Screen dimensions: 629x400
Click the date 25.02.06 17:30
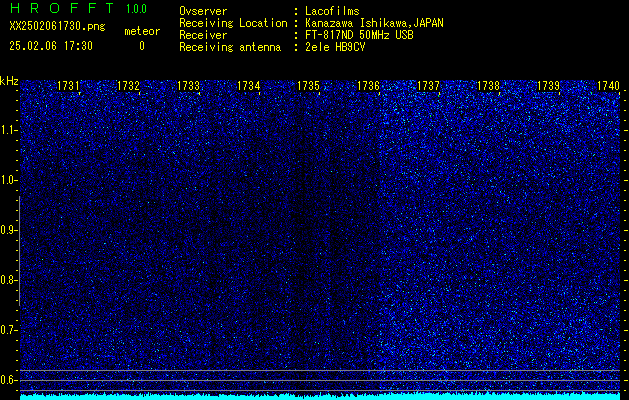51,46
